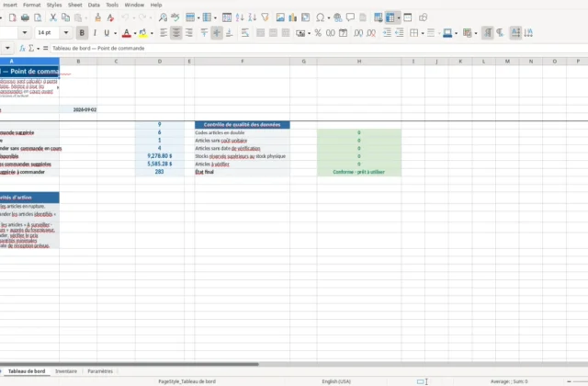Format as Percent button
This screenshot has height=386, width=588.
pyautogui.click(x=318, y=33)
